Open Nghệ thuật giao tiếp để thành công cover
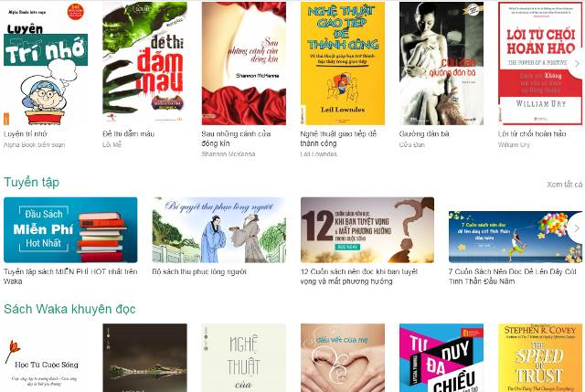Screen dimensions: 585x392 click(x=343, y=63)
